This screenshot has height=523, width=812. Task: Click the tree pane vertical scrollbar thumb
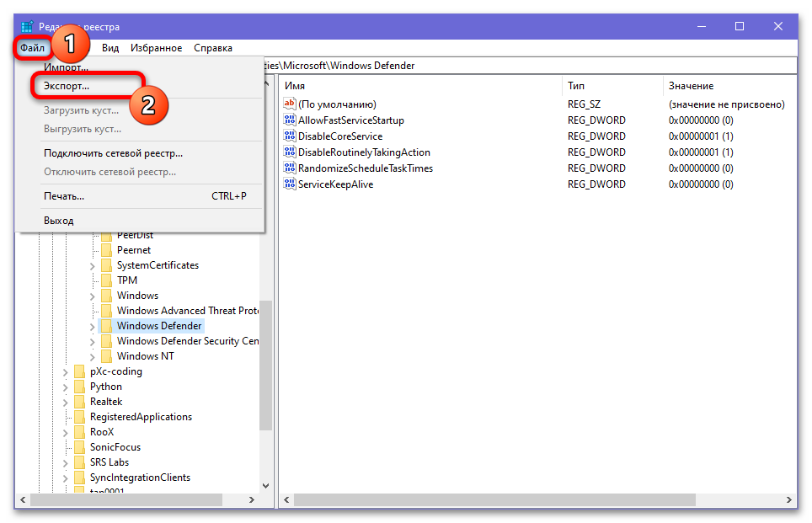click(265, 365)
